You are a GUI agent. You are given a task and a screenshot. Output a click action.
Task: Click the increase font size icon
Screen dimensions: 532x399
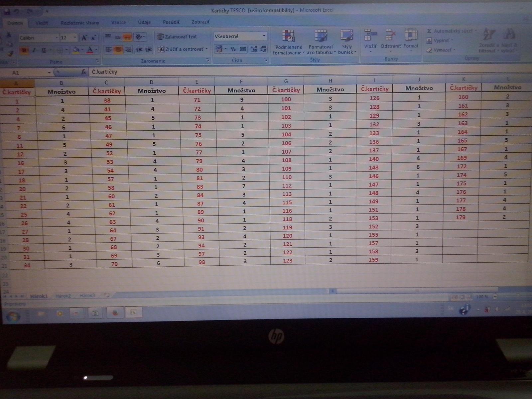[x=84, y=38]
